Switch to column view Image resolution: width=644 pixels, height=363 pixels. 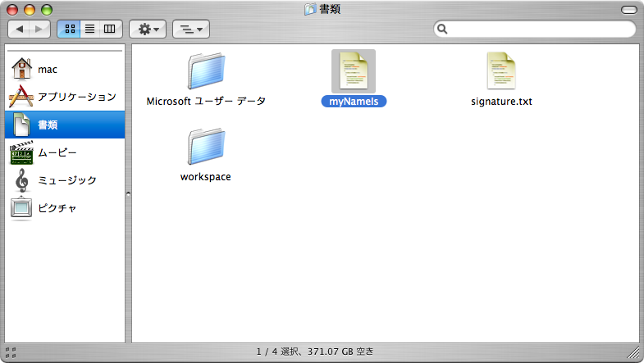pyautogui.click(x=110, y=29)
